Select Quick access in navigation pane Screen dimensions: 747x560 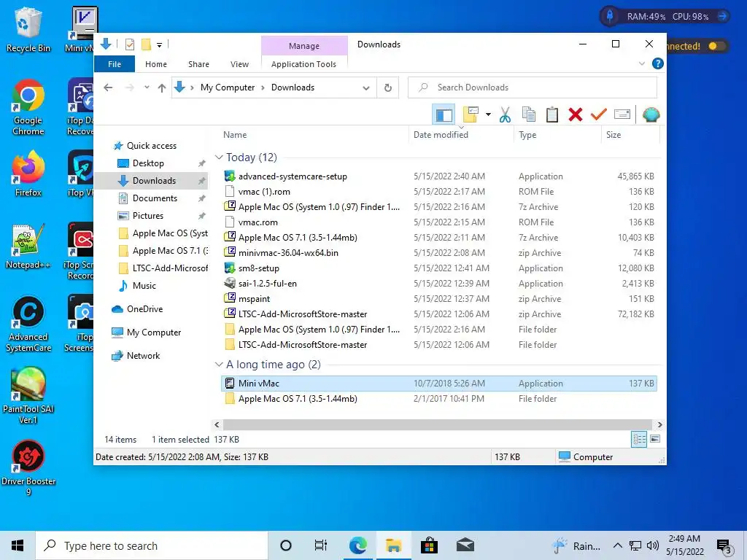click(152, 146)
